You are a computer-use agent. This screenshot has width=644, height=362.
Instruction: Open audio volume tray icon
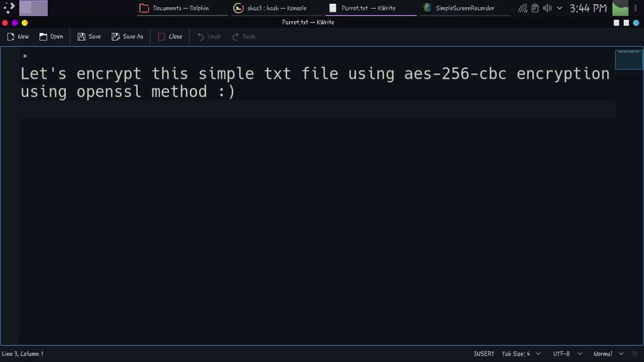pyautogui.click(x=547, y=8)
